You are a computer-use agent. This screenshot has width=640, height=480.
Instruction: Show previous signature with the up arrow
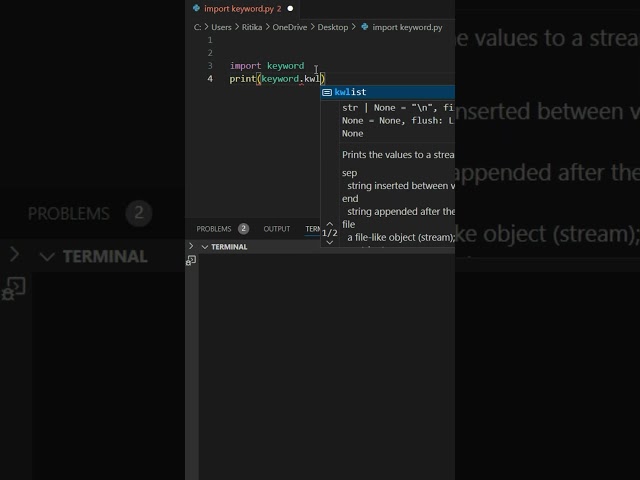pyautogui.click(x=330, y=224)
